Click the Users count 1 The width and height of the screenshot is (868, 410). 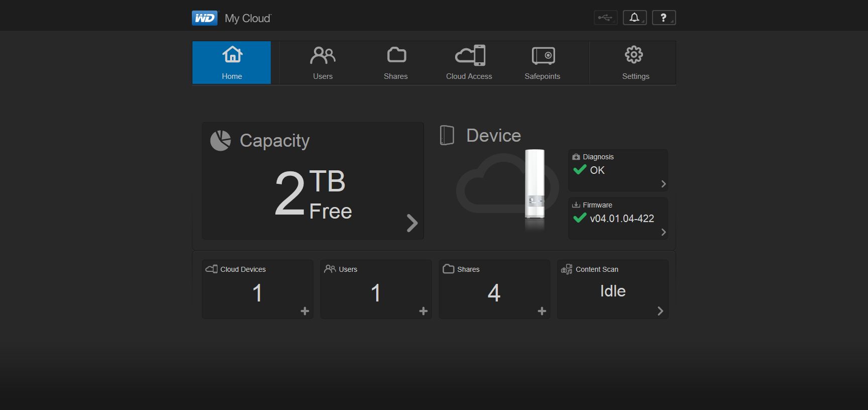(376, 293)
